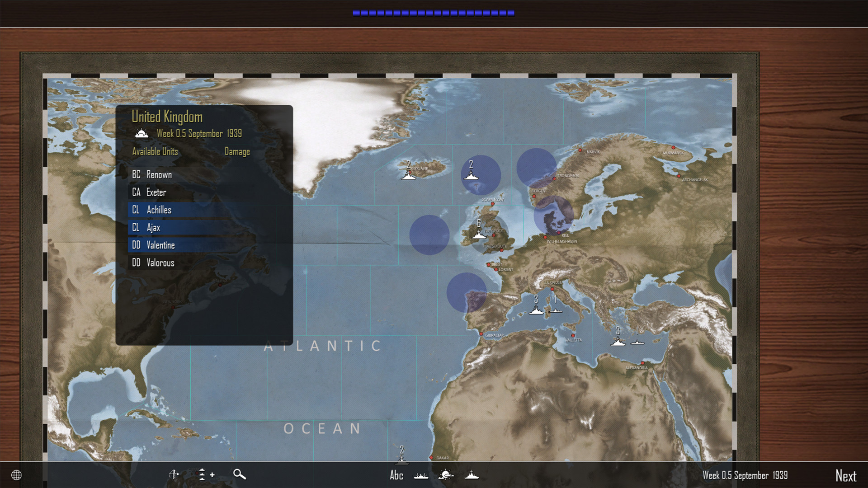
Task: Open the shipyard crane tool in the toolbar
Action: 174,475
